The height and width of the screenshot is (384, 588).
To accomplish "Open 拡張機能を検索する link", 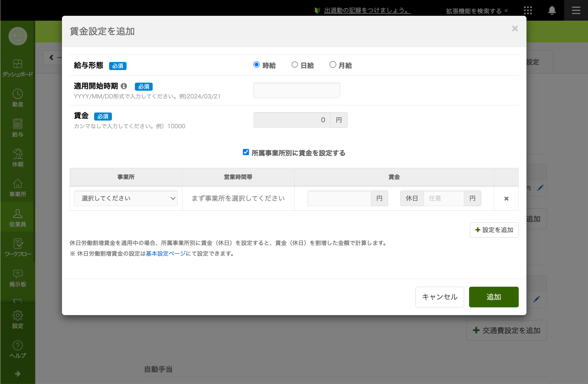I will (x=477, y=11).
